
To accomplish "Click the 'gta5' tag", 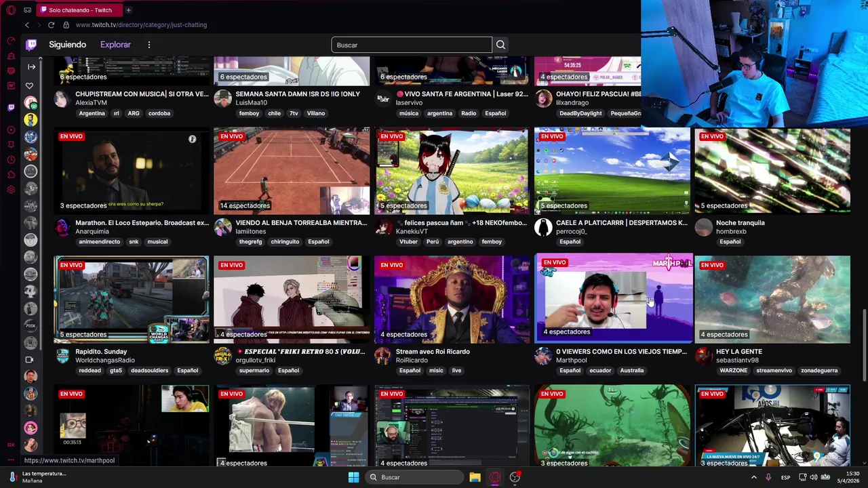I will (116, 371).
